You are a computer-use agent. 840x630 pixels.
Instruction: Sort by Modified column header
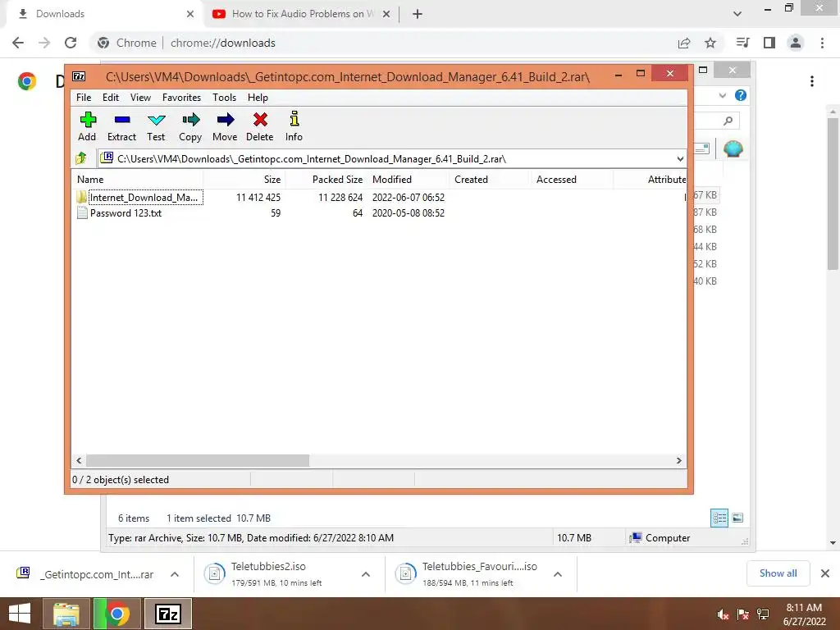(x=409, y=180)
